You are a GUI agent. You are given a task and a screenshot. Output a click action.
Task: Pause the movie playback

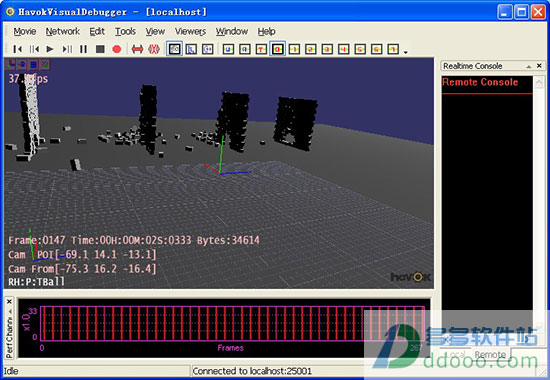tap(83, 49)
